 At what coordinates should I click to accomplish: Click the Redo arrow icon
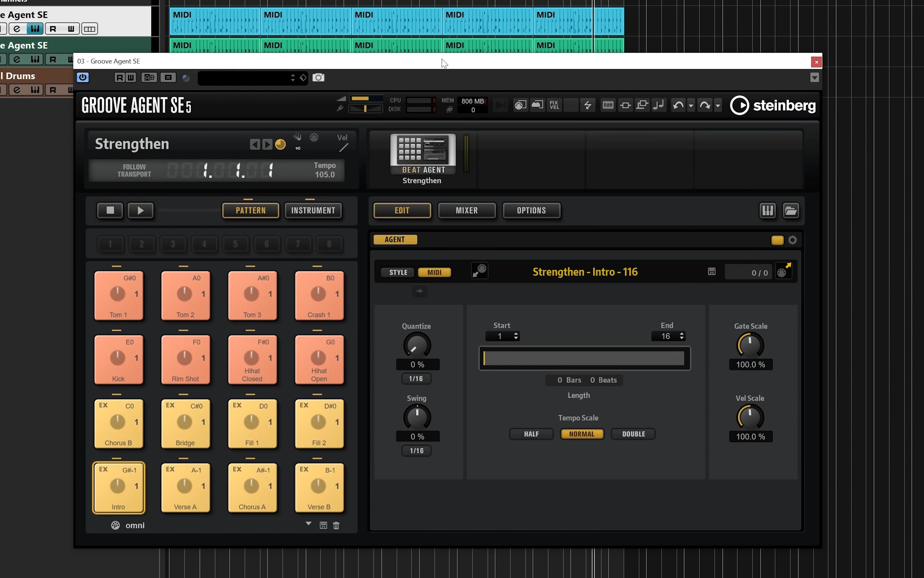pos(705,105)
